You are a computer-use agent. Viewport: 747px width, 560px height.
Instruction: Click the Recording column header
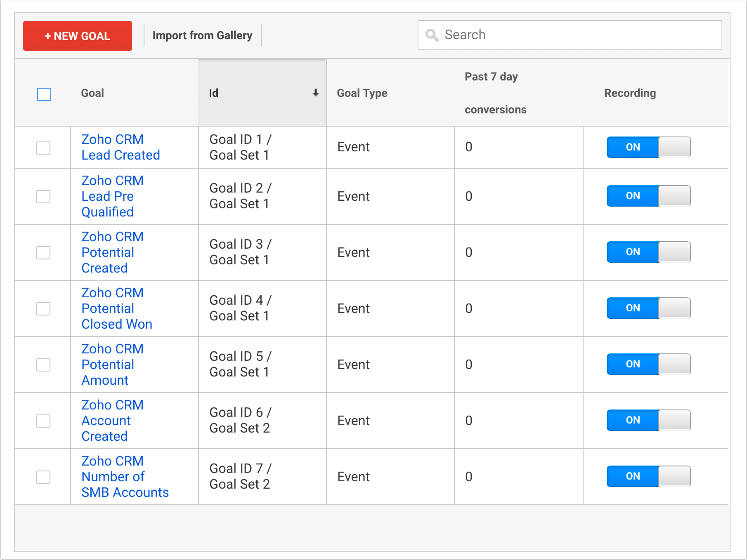pyautogui.click(x=630, y=93)
